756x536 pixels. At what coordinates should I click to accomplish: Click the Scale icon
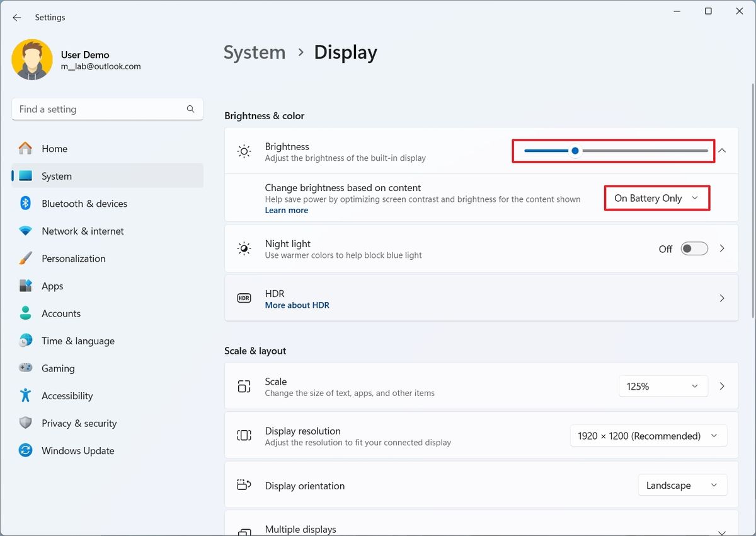point(244,387)
